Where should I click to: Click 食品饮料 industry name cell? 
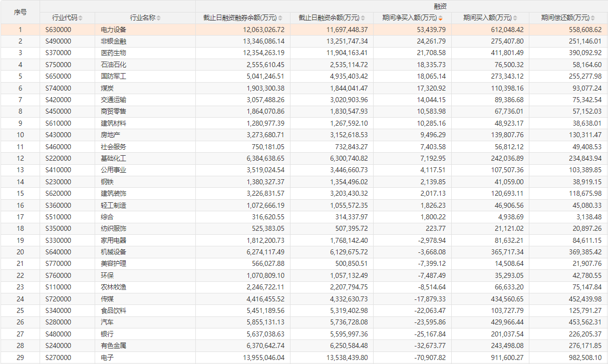tap(113, 310)
